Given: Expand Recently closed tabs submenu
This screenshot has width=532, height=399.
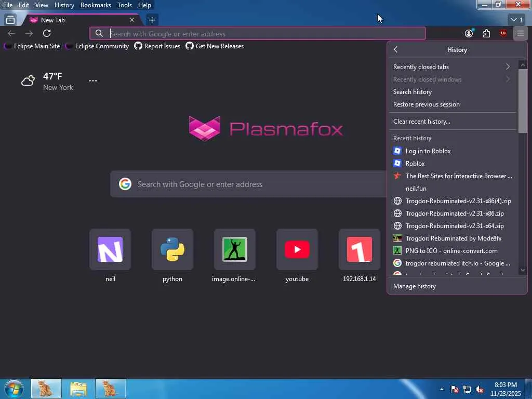Looking at the screenshot, I should 452,67.
